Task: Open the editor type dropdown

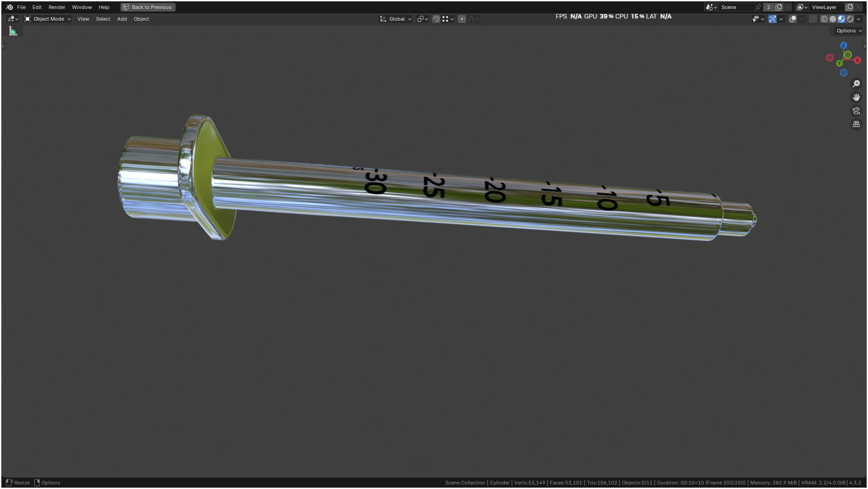Action: 13,19
